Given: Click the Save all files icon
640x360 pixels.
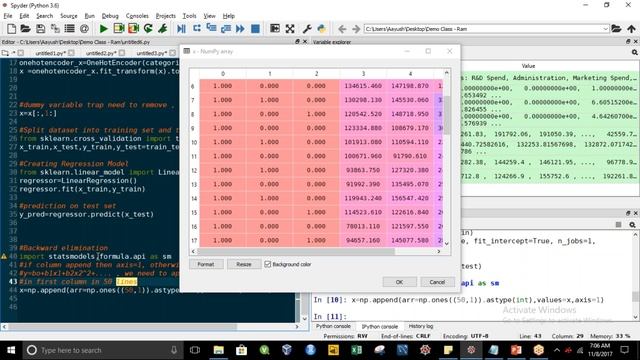Looking at the screenshot, I should pos(55,29).
